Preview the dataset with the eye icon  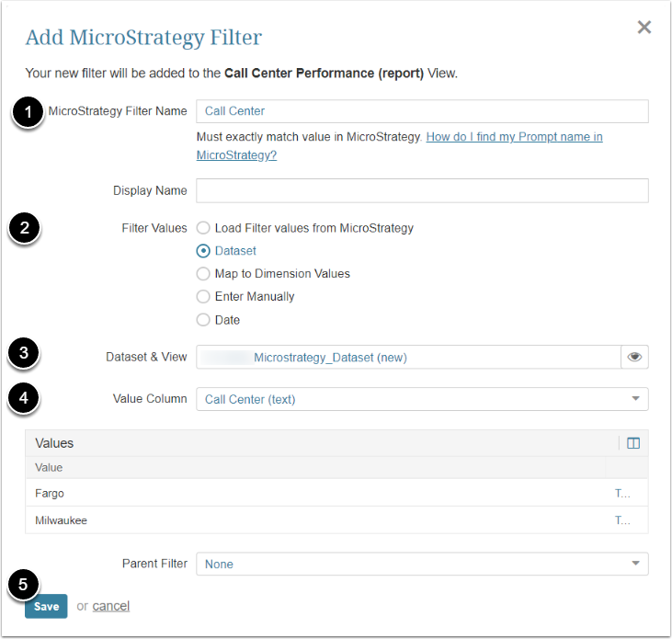[634, 357]
